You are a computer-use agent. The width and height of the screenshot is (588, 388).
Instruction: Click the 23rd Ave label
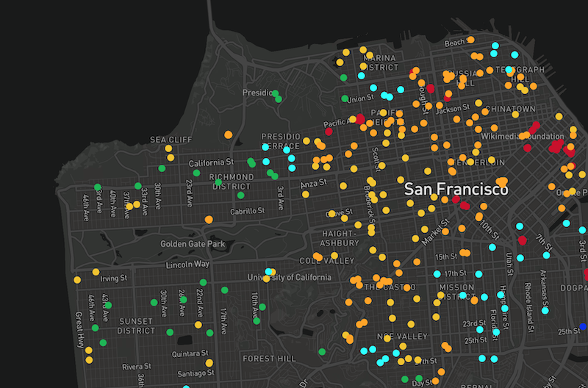pos(189,193)
